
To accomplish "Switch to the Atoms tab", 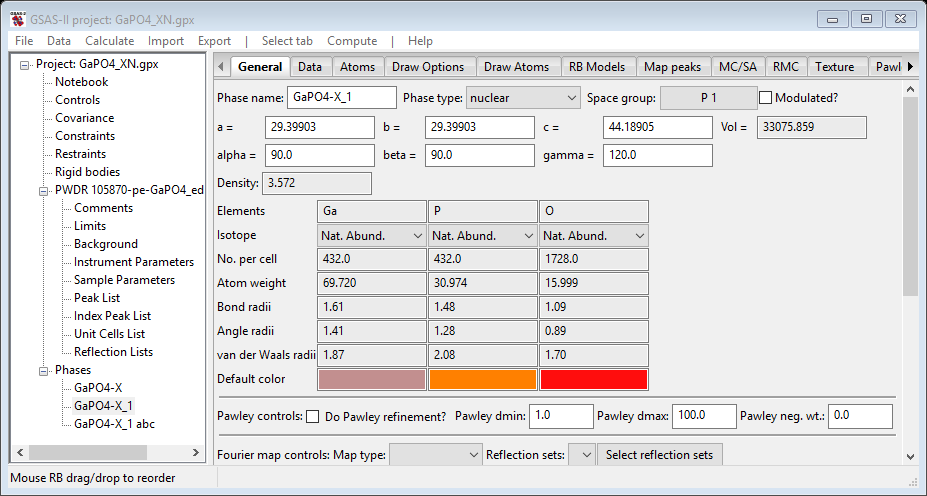I will tap(357, 67).
